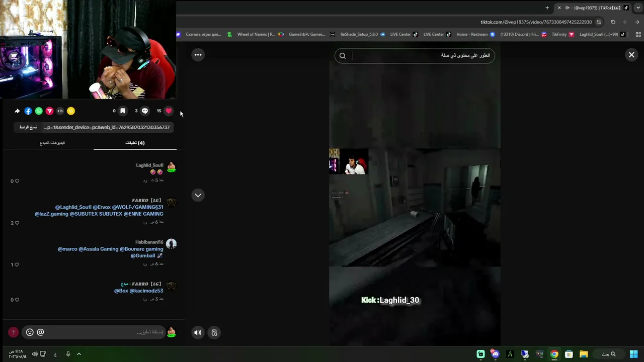
Task: Click the @Gumball mention link
Action: click(143, 255)
